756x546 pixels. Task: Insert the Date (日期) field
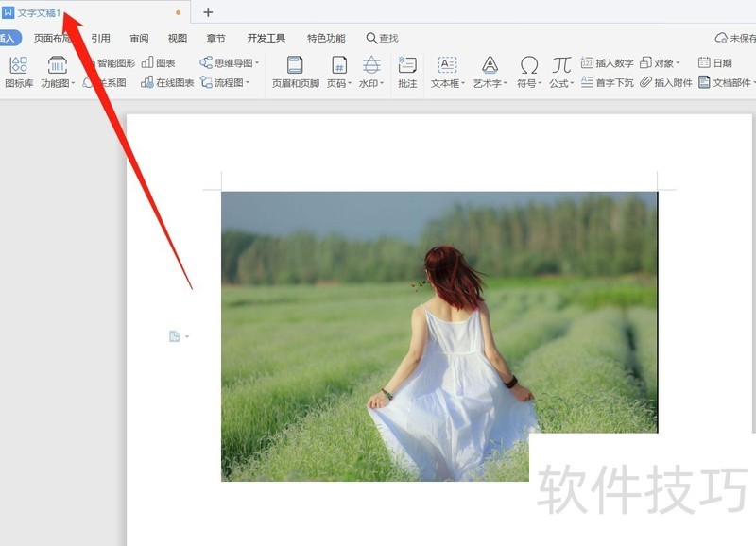click(715, 63)
